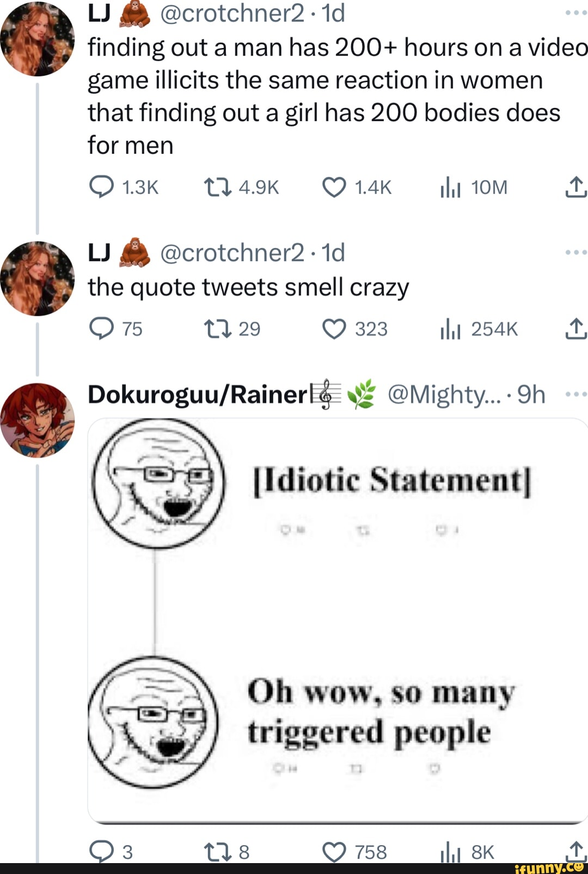Retweet Dokuroguu/Rainer's post
Screen dimensions: 588x874
point(217,851)
